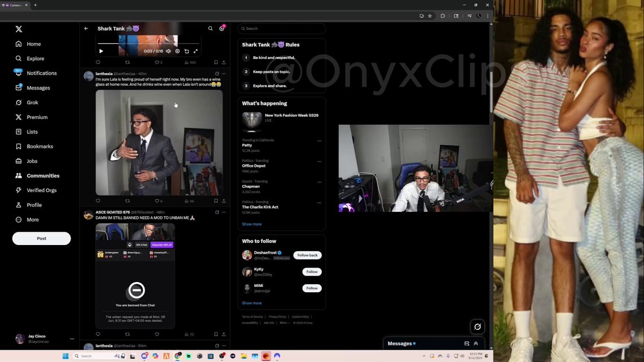This screenshot has height=362, width=644.
Task: Open options for Patty trend
Action: tap(319, 141)
